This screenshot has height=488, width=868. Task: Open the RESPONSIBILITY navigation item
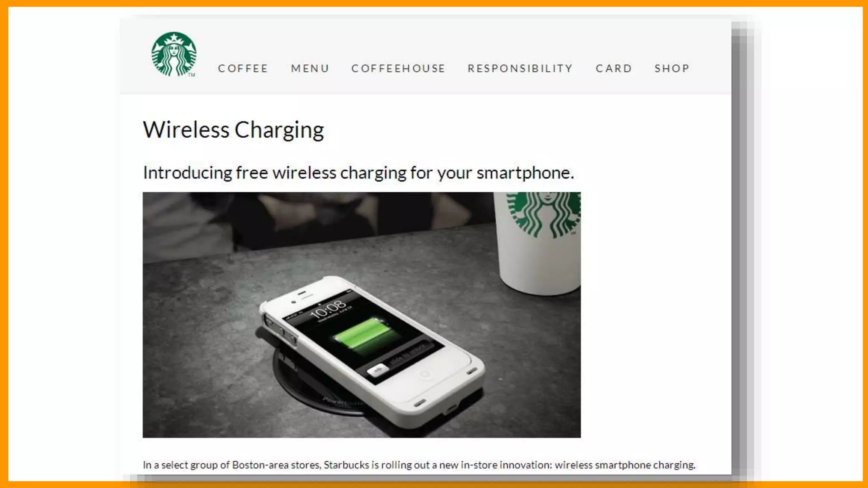click(520, 68)
